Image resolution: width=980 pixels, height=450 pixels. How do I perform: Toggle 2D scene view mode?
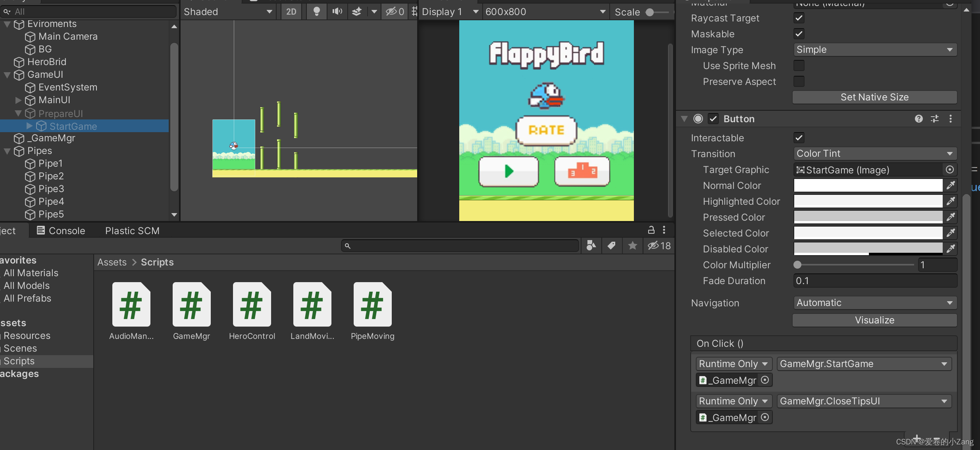[x=291, y=12]
